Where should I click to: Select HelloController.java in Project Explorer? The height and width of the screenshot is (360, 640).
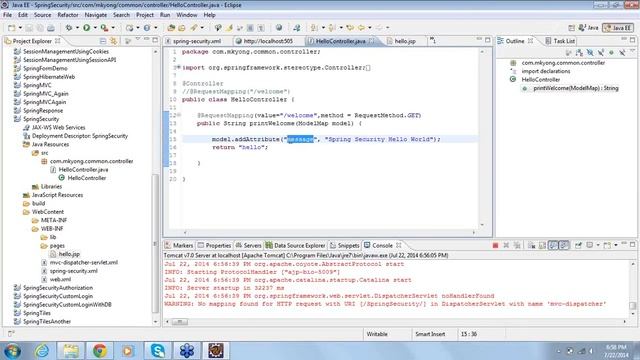click(x=83, y=169)
